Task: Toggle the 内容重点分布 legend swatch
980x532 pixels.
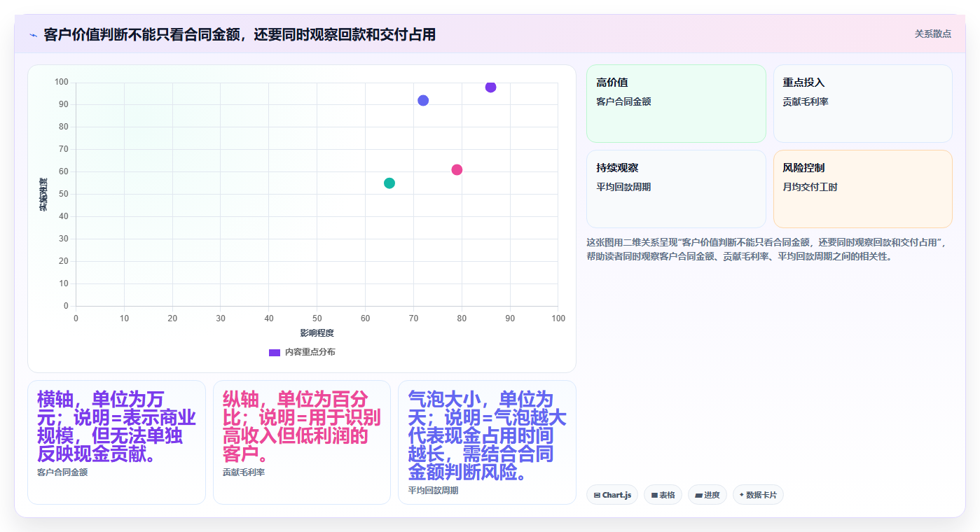Action: click(275, 352)
